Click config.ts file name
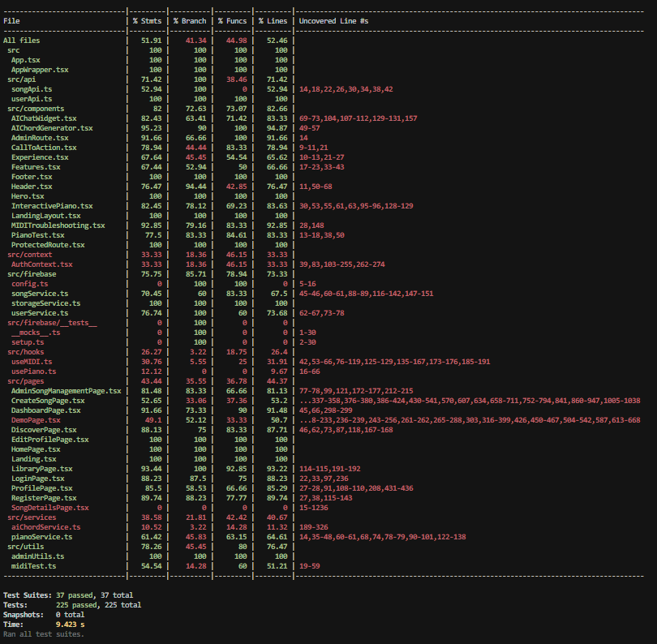 coord(30,284)
